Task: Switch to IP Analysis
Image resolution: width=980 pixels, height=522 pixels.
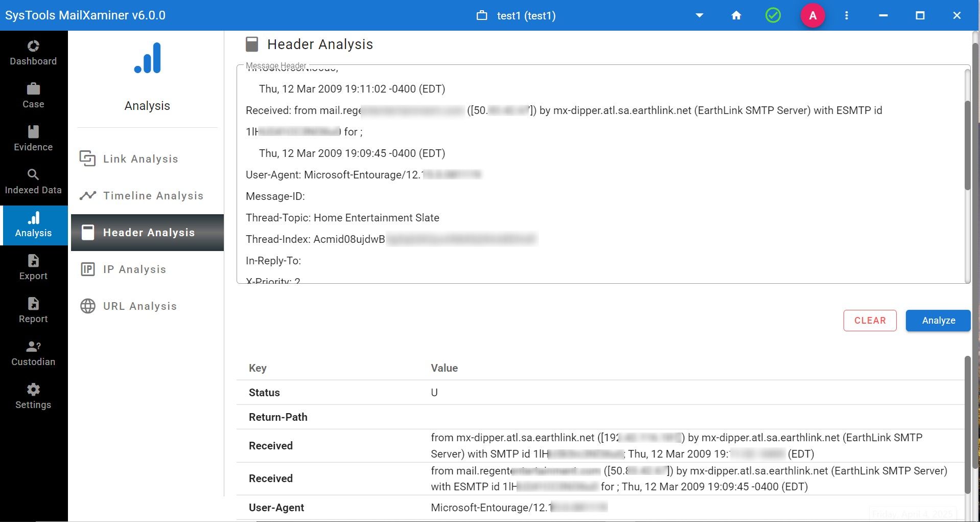Action: click(x=147, y=269)
